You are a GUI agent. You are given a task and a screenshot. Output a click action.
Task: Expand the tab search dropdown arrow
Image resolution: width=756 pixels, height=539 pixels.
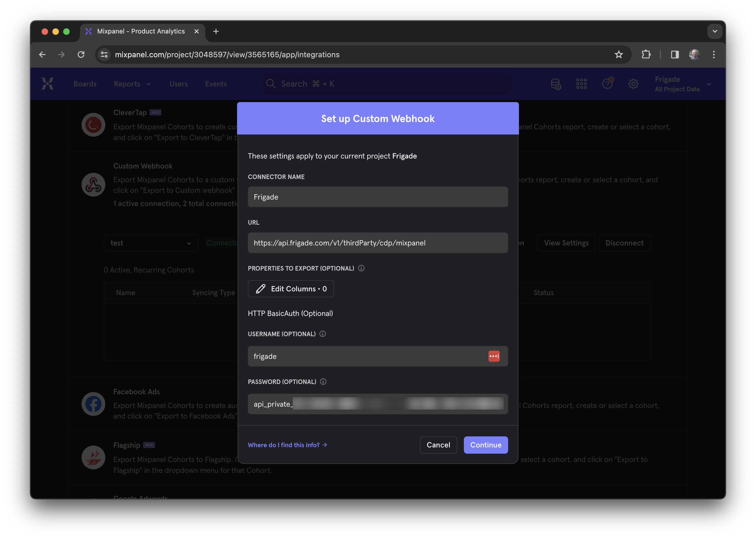pos(714,31)
